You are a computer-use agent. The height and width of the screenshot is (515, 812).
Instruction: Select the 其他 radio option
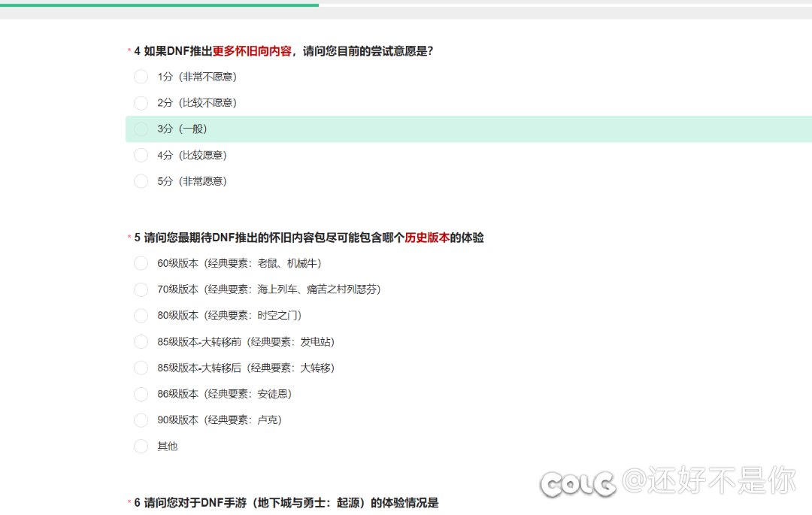click(x=141, y=447)
